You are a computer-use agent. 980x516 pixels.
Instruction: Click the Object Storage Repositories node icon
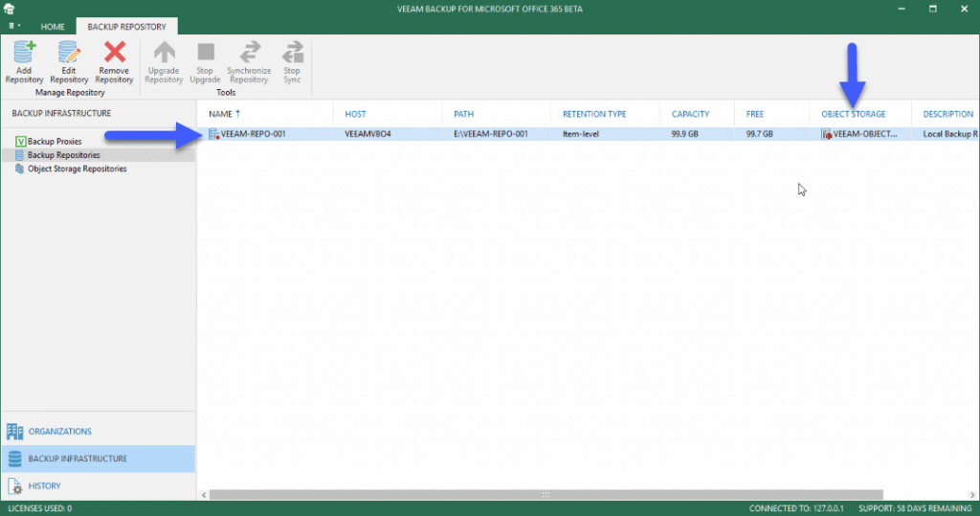[x=19, y=168]
